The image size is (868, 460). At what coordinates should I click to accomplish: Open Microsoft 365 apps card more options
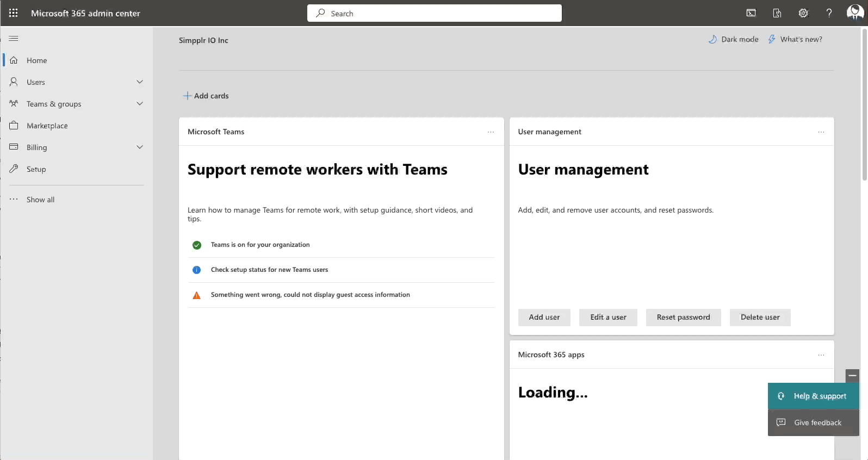pyautogui.click(x=821, y=355)
